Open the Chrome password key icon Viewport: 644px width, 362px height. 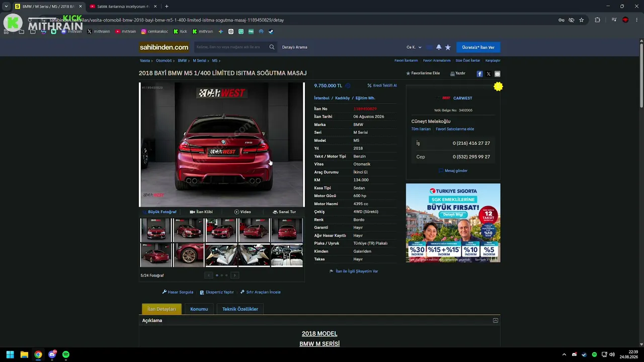(561, 20)
